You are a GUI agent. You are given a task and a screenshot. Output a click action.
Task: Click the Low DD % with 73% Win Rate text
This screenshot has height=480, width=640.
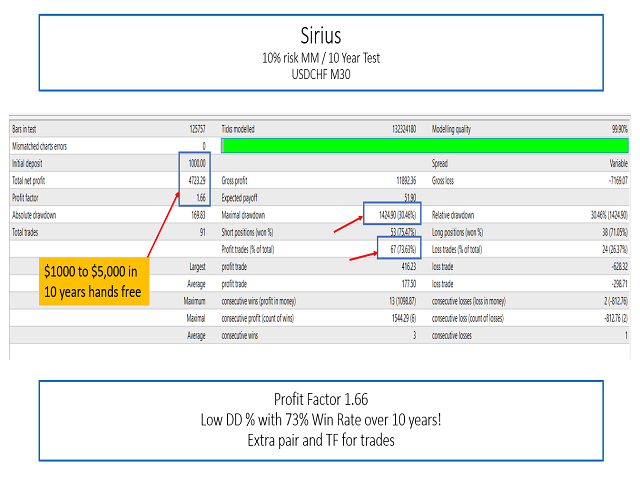(320, 421)
